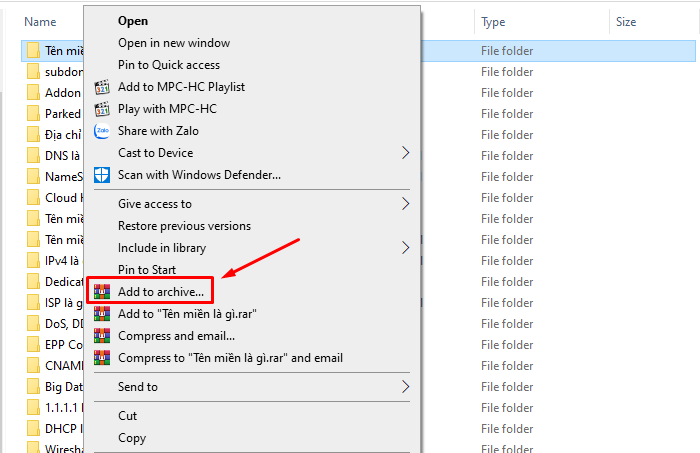Click the folder icon of ISP là row
Image resolution: width=700 pixels, height=453 pixels.
33,303
